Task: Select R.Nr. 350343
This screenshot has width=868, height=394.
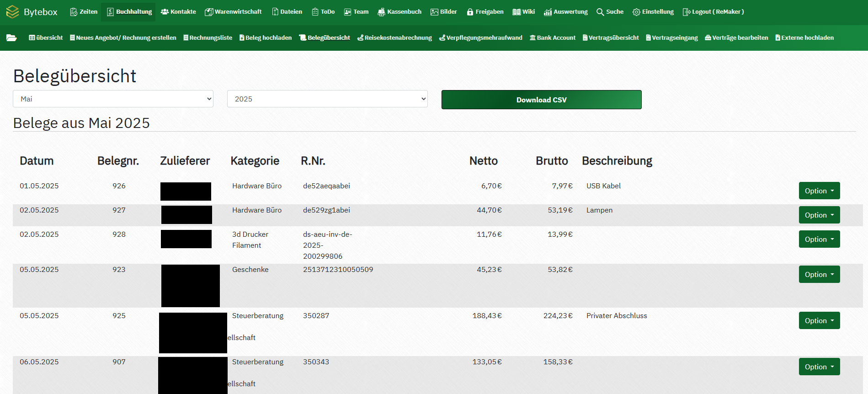Action: (316, 362)
